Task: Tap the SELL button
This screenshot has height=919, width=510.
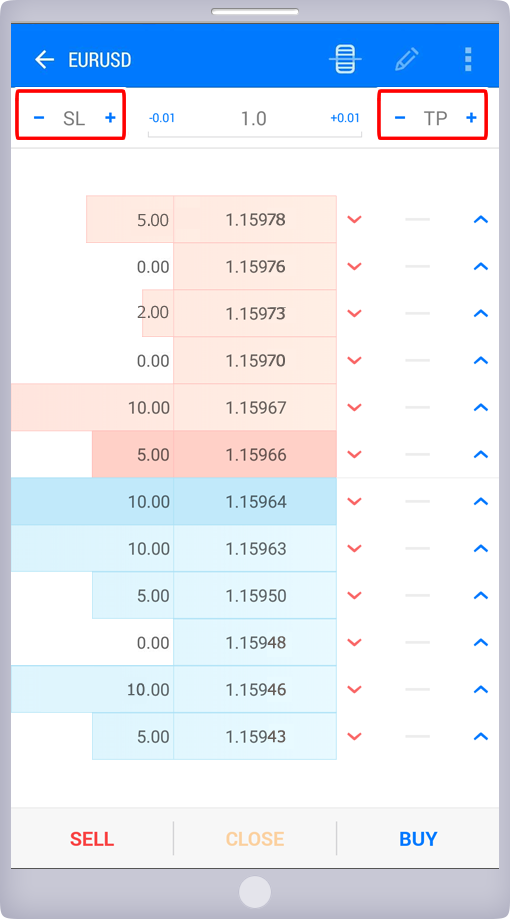Action: pyautogui.click(x=92, y=839)
